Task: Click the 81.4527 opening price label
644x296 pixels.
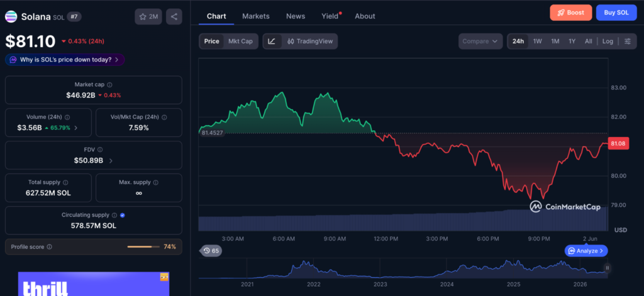Action: [213, 133]
